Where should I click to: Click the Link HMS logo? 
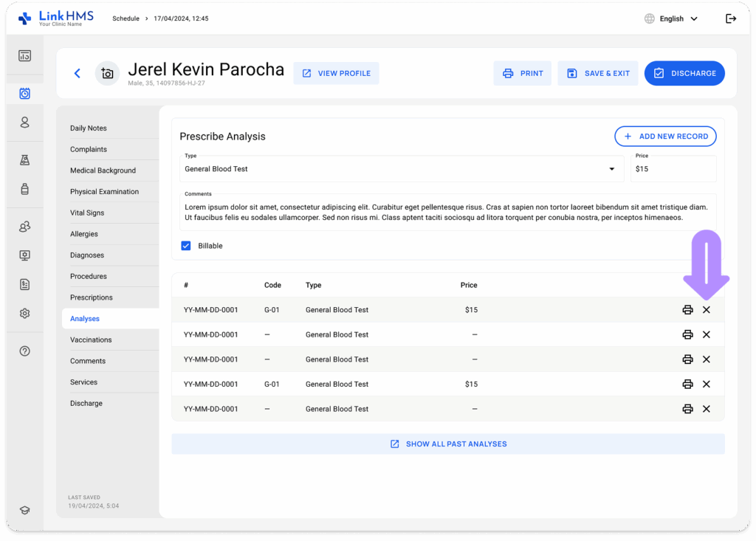pos(55,18)
